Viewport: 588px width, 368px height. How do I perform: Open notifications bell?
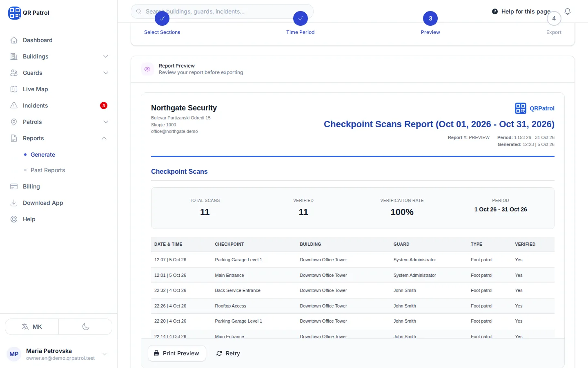568,11
